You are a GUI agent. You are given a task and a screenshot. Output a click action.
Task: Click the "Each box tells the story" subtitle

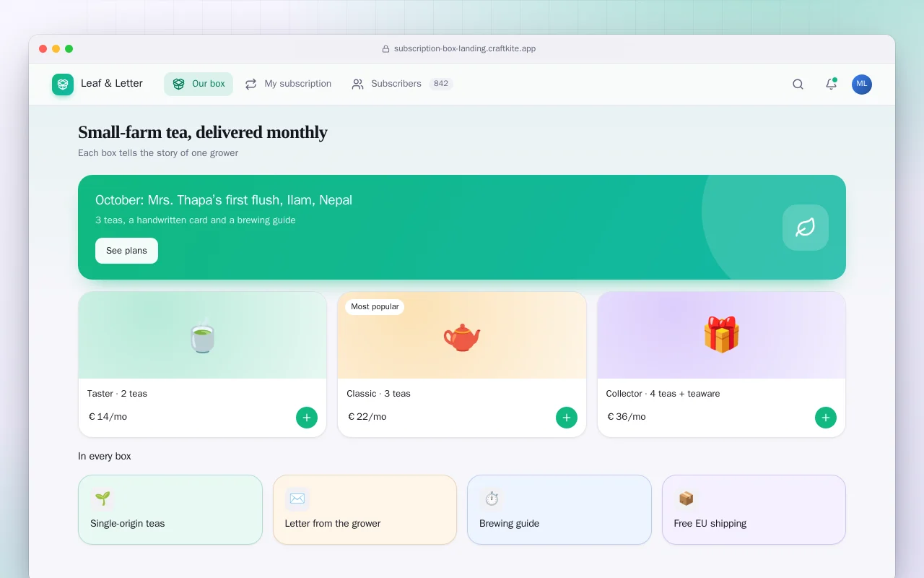158,153
